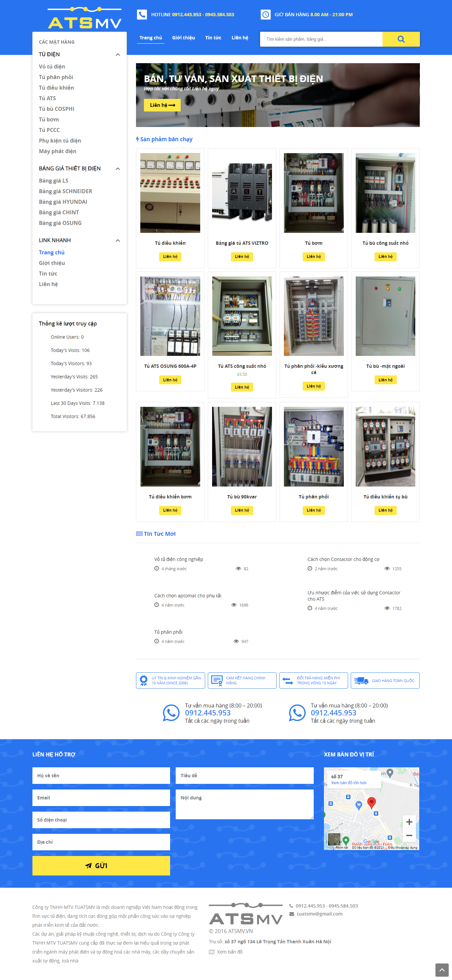Select Tủ ATS sidebar category

click(47, 99)
